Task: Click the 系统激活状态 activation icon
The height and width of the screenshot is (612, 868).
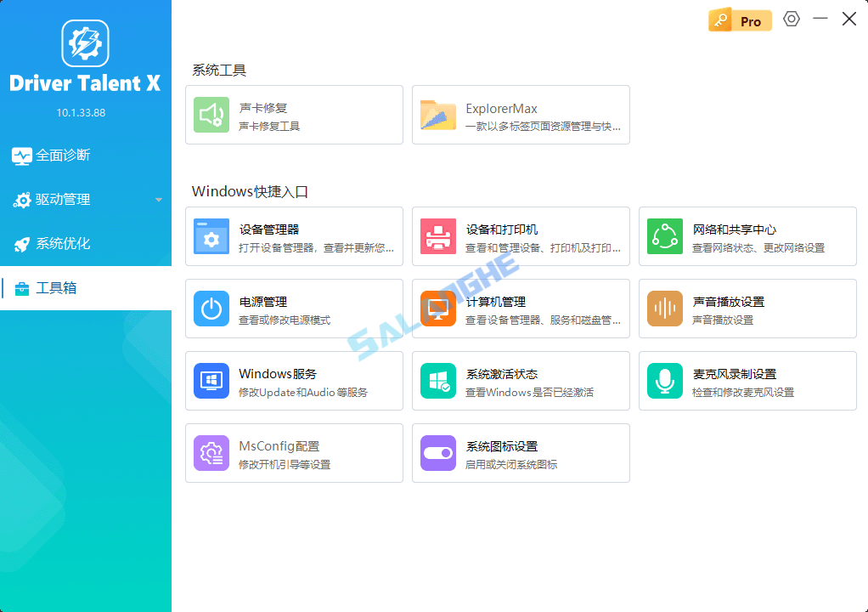Action: point(437,381)
